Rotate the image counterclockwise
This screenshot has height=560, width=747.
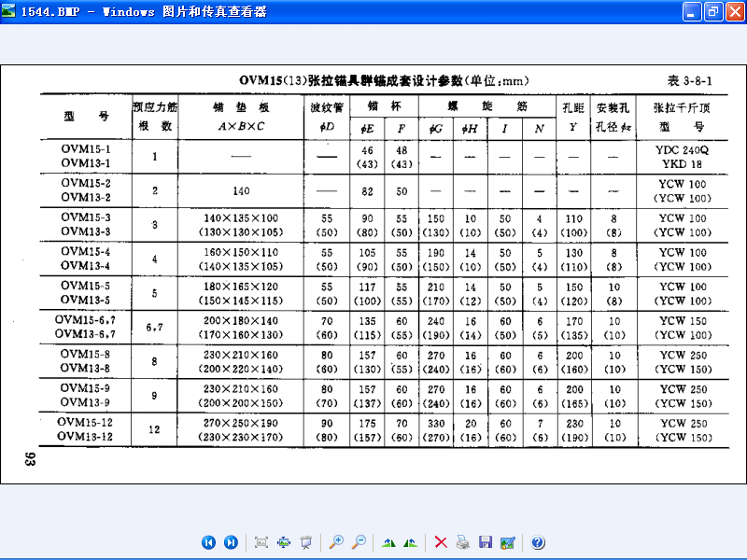tap(410, 542)
